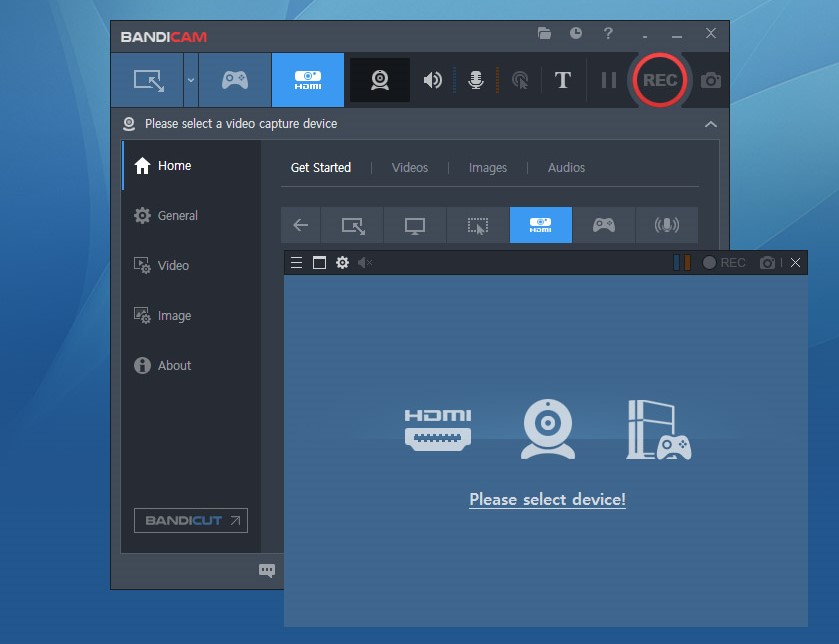This screenshot has width=839, height=644.
Task: Click the small REC button in device window
Action: click(724, 263)
